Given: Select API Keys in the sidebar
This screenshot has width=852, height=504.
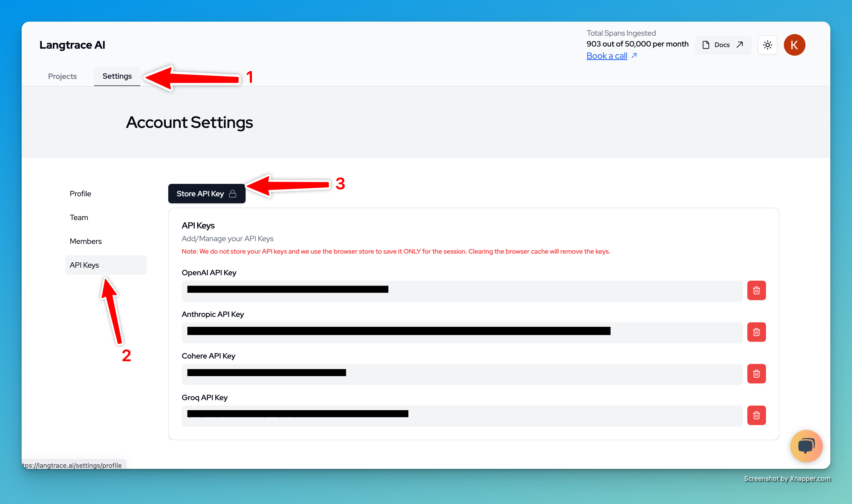Looking at the screenshot, I should pyautogui.click(x=84, y=265).
